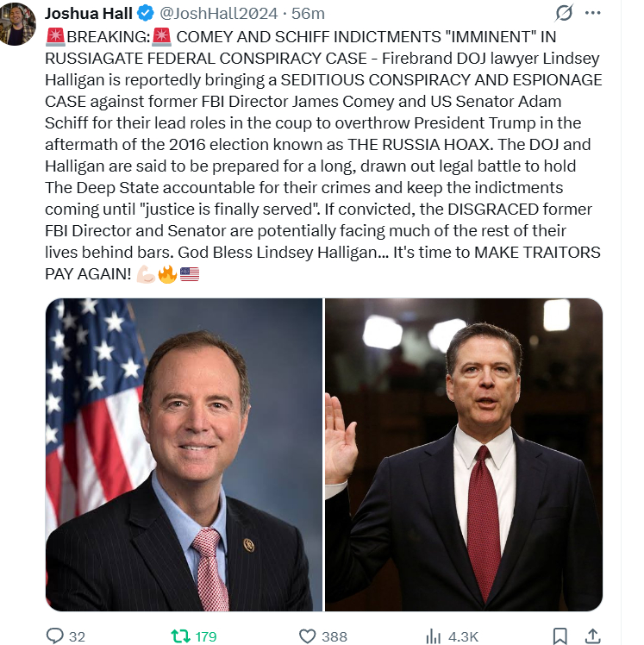Open the three-dot more options menu
This screenshot has height=645, width=644.
[592, 14]
